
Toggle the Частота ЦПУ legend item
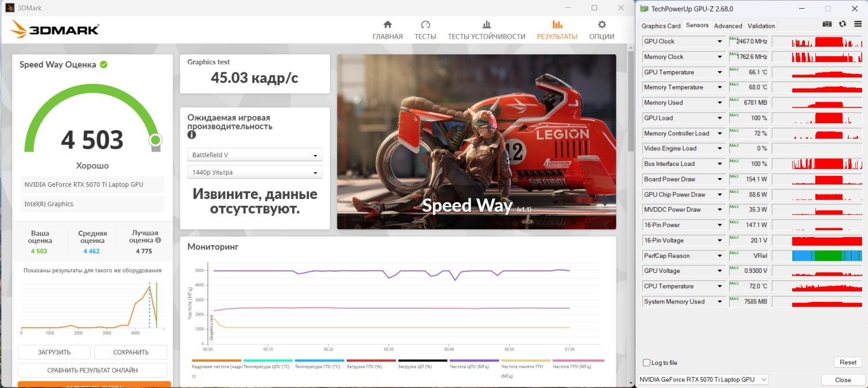(474, 364)
